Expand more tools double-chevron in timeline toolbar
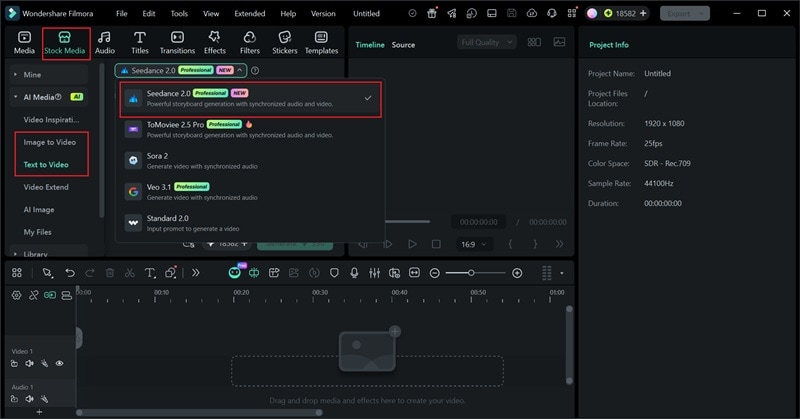The width and height of the screenshot is (800, 419). coord(196,273)
